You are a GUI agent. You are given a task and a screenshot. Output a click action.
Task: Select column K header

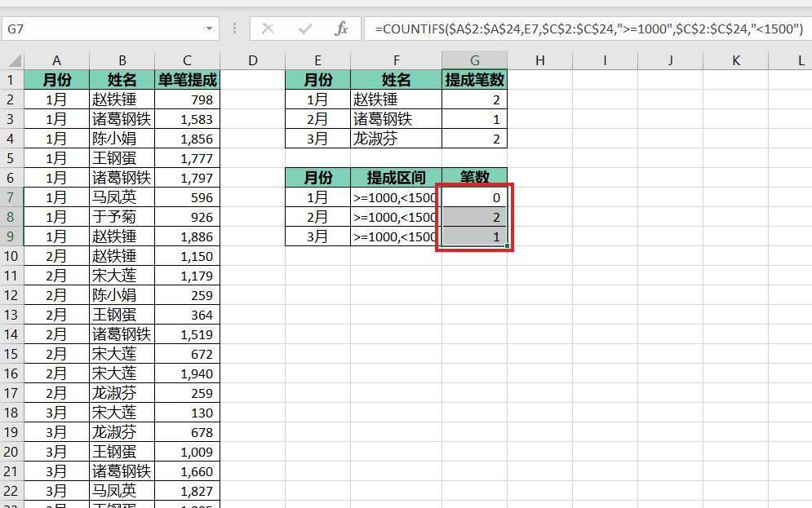(x=736, y=60)
